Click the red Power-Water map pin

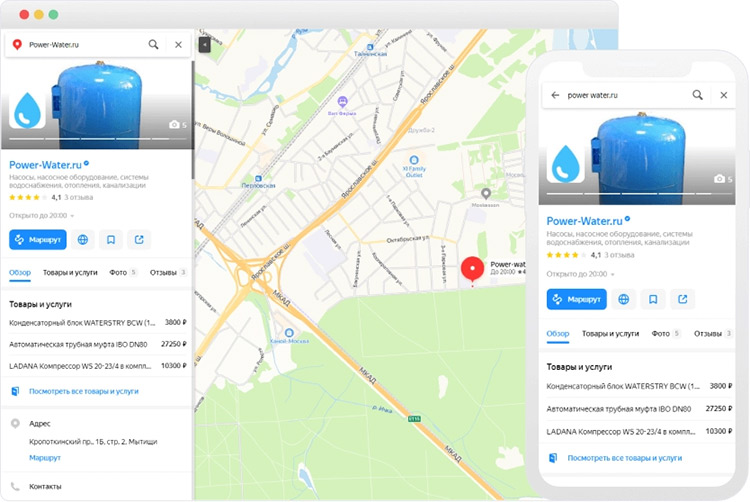(473, 269)
